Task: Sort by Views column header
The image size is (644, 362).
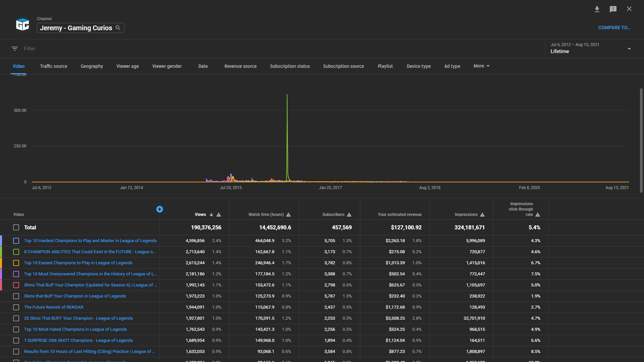Action: click(x=200, y=215)
